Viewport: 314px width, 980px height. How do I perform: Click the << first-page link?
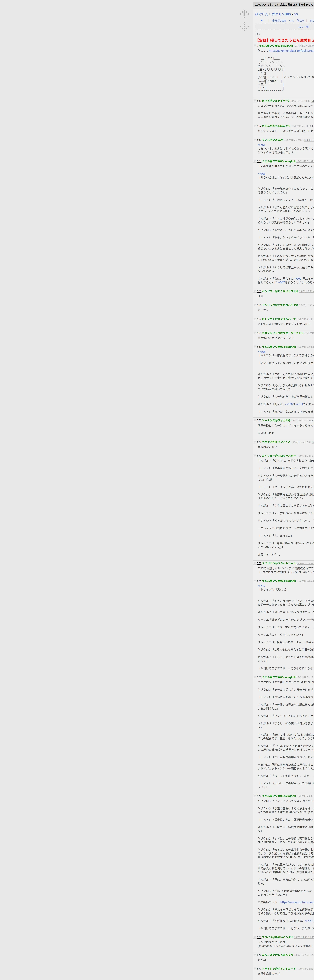[292, 21]
